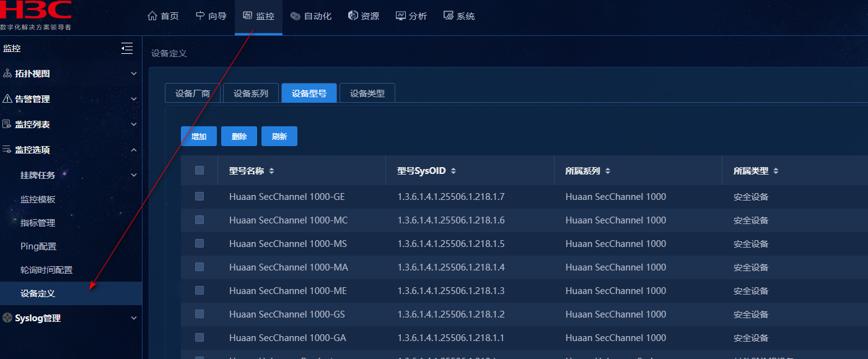Open the 首页 top menu
Image resolution: width=868 pixels, height=359 pixels.
tap(164, 16)
